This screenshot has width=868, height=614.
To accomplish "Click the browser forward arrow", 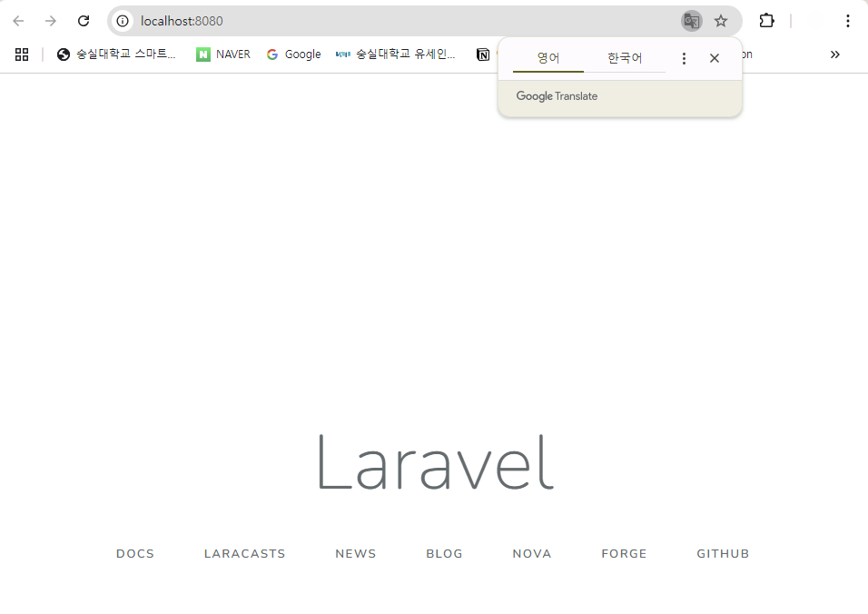I will pos(50,21).
